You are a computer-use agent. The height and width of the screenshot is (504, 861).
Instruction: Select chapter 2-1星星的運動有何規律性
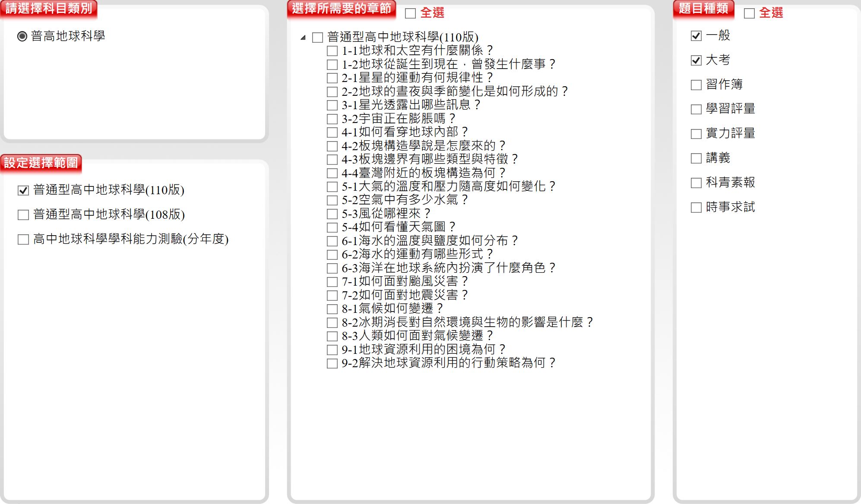[332, 78]
